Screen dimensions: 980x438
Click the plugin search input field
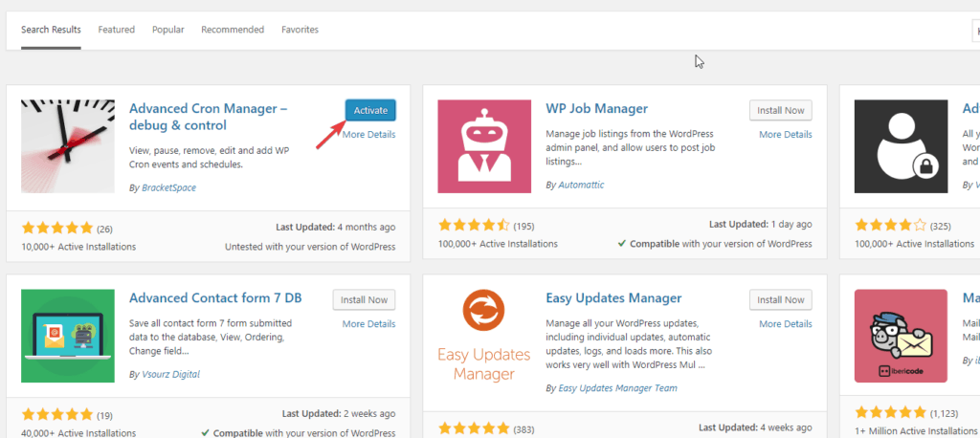pos(974,31)
